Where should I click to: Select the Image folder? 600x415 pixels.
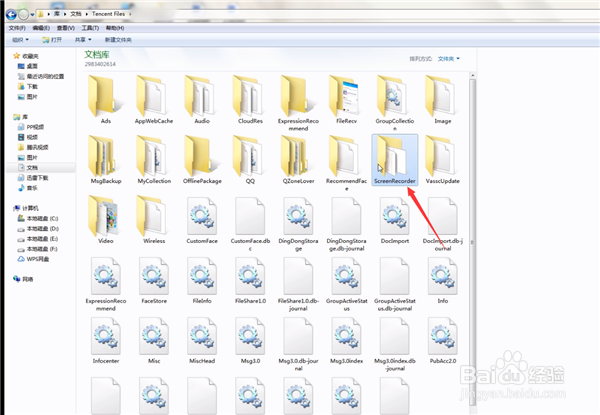point(443,100)
